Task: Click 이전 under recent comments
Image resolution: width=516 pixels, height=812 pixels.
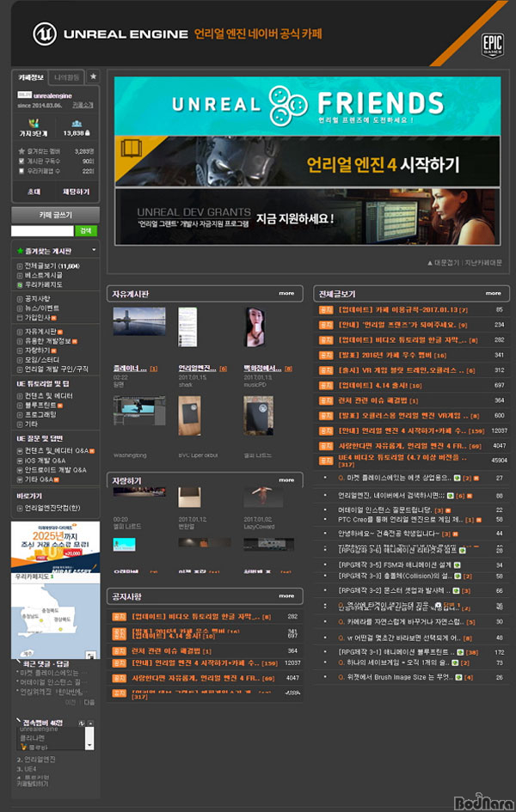Action: 71,703
